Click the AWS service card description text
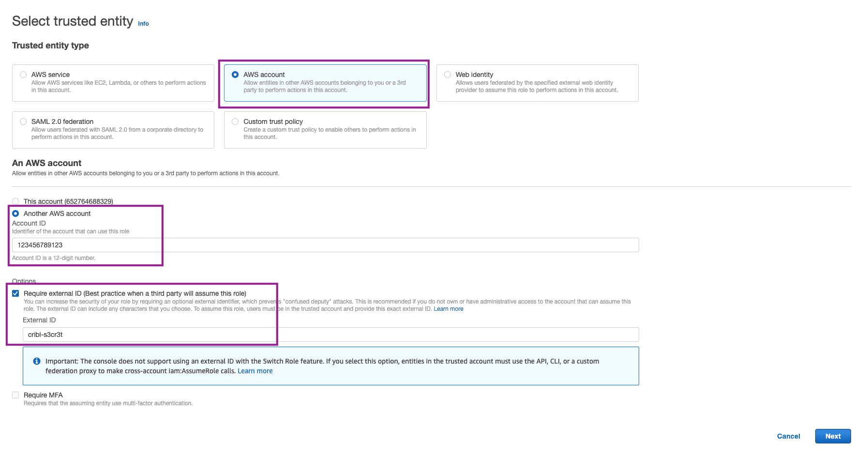The image size is (868, 472). click(119, 86)
